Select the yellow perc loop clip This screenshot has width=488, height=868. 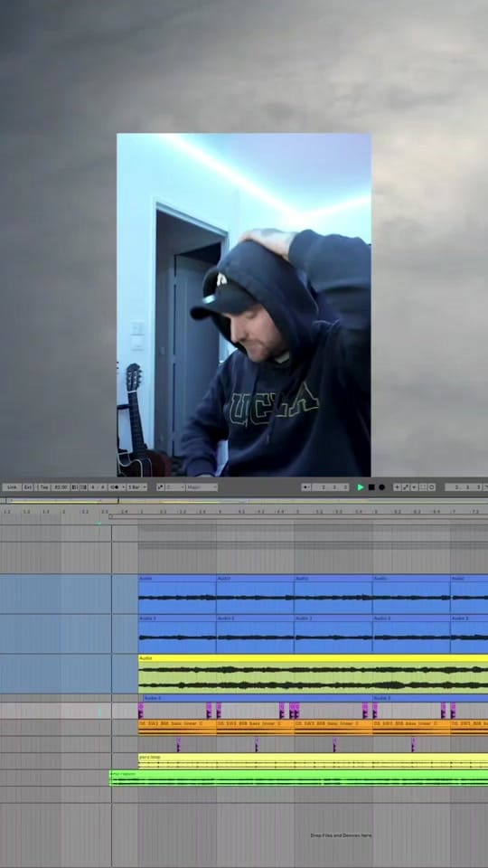pos(314,760)
